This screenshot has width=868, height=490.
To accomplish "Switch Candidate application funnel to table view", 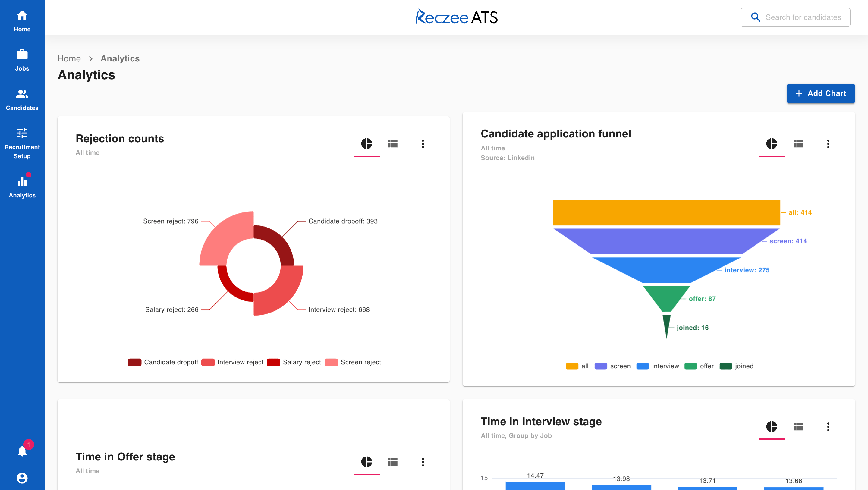I will point(798,144).
